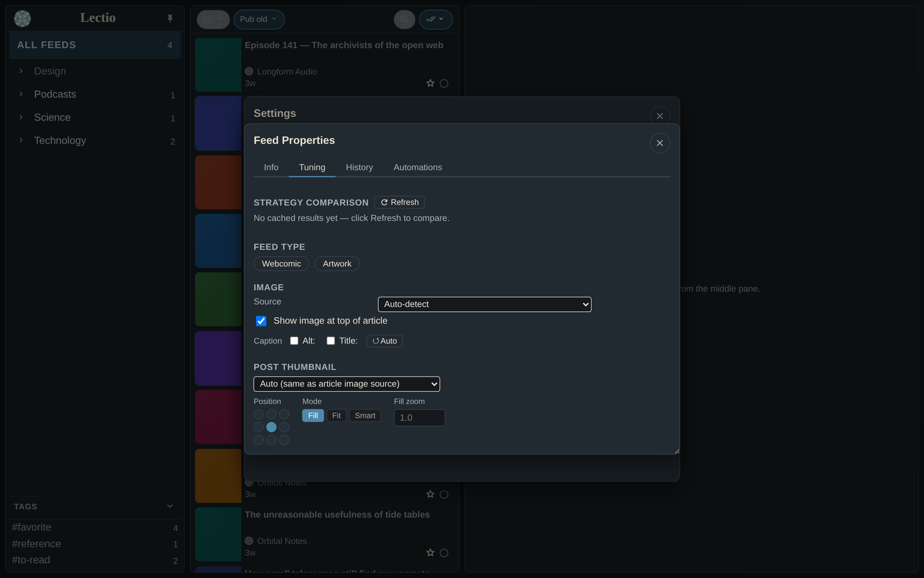
Task: Choose Smart thumbnail mode
Action: pyautogui.click(x=365, y=416)
